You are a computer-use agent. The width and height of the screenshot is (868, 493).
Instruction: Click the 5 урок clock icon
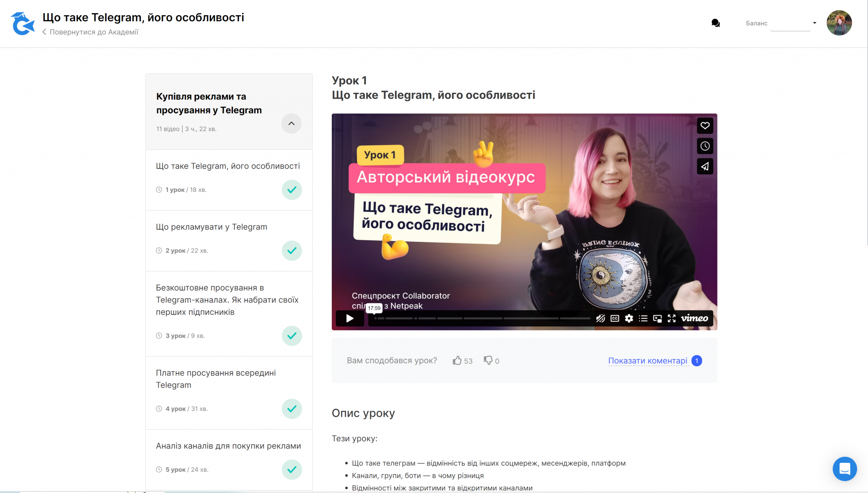click(159, 470)
